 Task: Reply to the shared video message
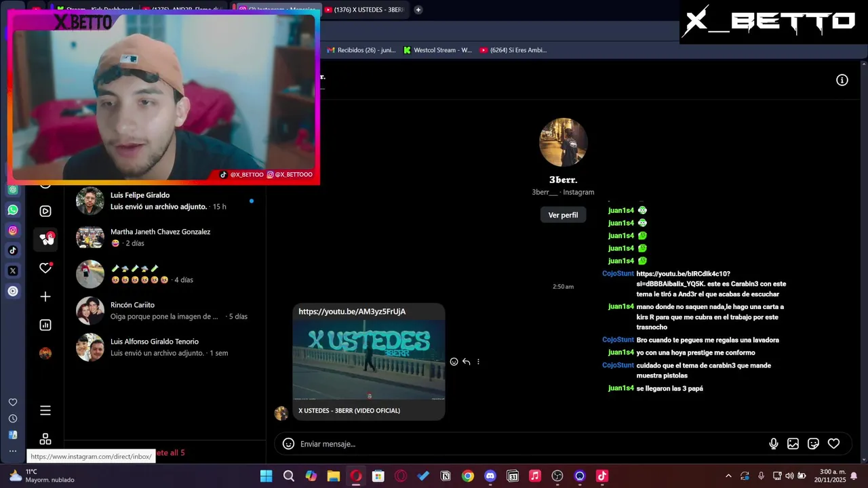pos(467,362)
